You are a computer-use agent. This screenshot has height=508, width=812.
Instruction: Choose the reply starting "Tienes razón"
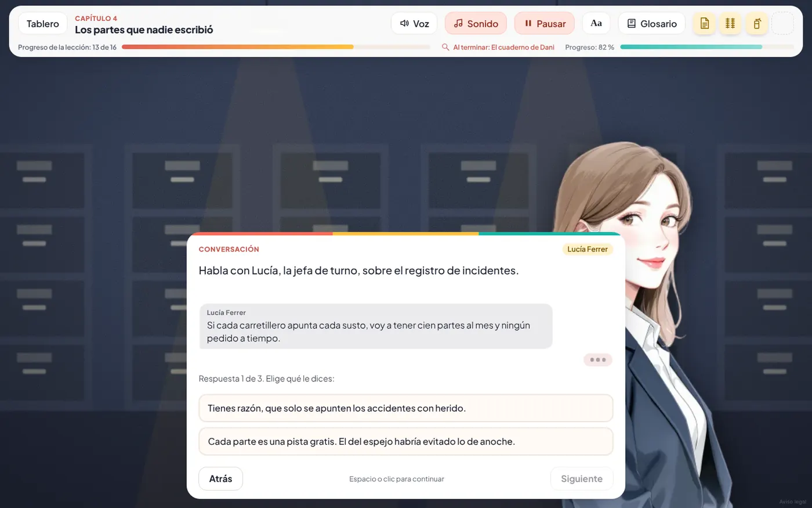[406, 408]
